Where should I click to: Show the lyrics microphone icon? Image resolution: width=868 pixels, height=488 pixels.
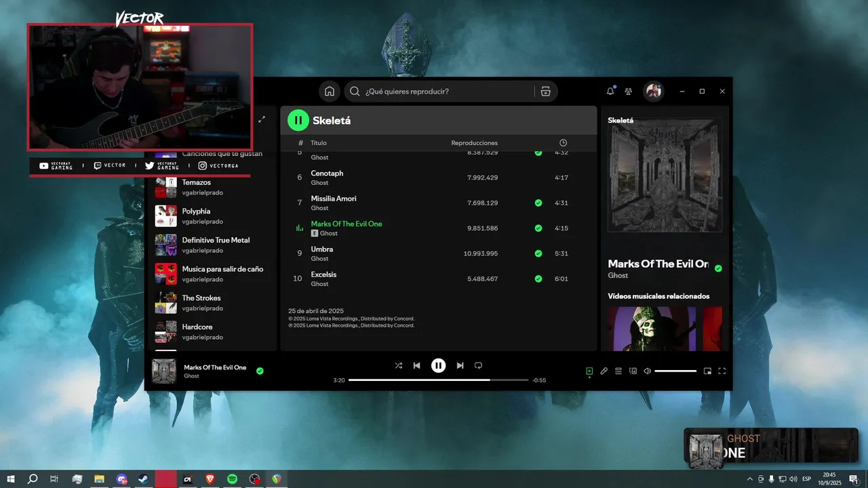pos(604,371)
